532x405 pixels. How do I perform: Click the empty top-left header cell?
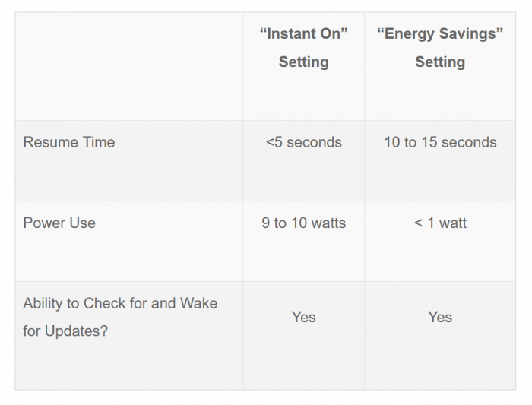pyautogui.click(x=129, y=66)
